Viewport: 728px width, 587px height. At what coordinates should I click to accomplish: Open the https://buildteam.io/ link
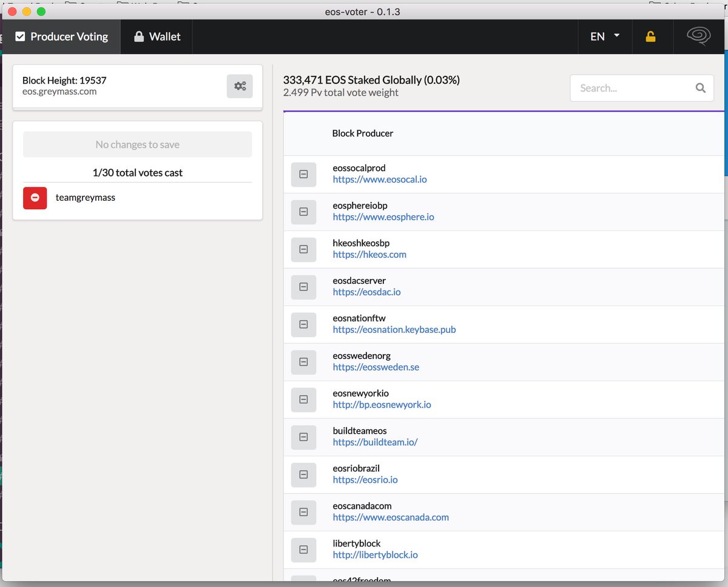(375, 443)
